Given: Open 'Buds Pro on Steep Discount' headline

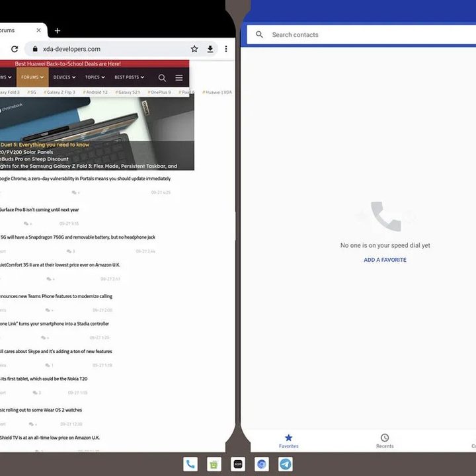Looking at the screenshot, I should [x=34, y=159].
